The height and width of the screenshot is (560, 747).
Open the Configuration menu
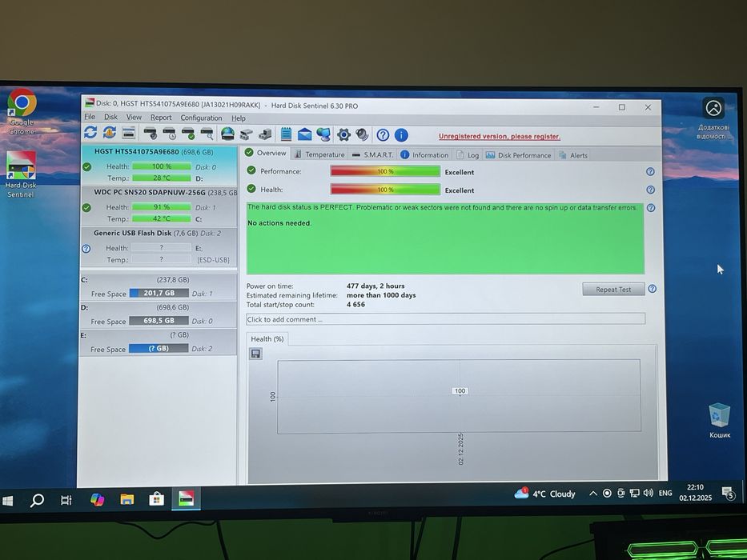pyautogui.click(x=201, y=118)
